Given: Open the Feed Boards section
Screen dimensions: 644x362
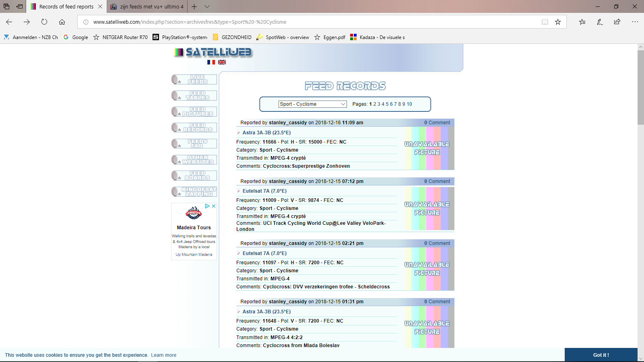Looking at the screenshot, I should click(x=197, y=175).
